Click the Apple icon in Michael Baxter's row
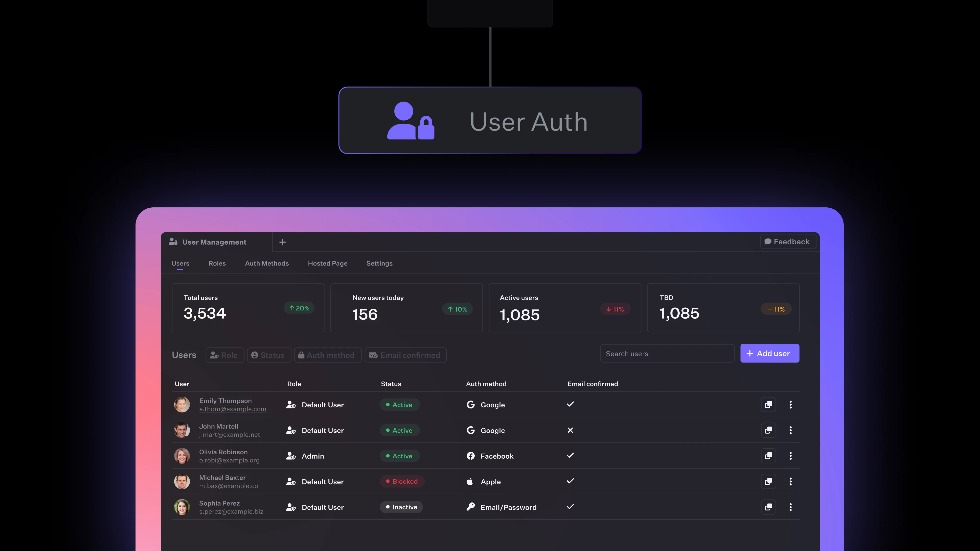 tap(470, 481)
